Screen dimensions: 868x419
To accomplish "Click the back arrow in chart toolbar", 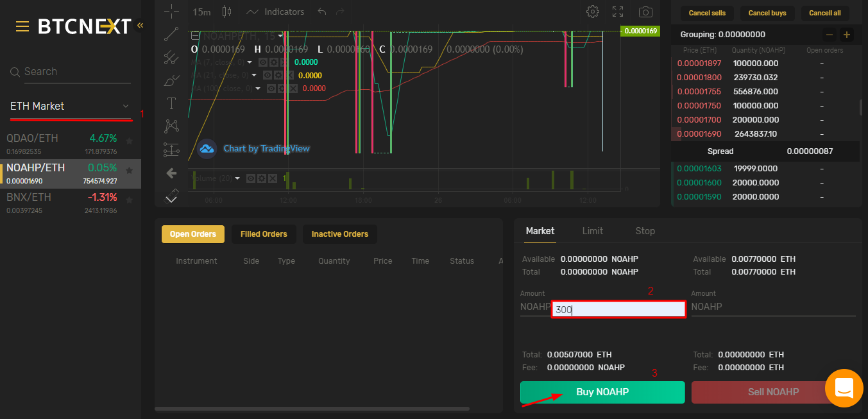I will pos(171,173).
